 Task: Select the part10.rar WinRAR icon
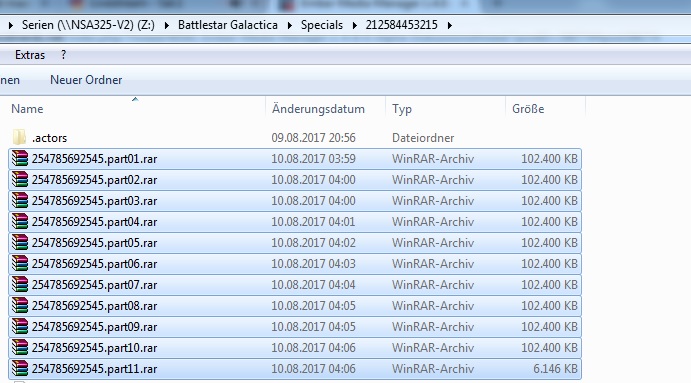click(x=20, y=348)
